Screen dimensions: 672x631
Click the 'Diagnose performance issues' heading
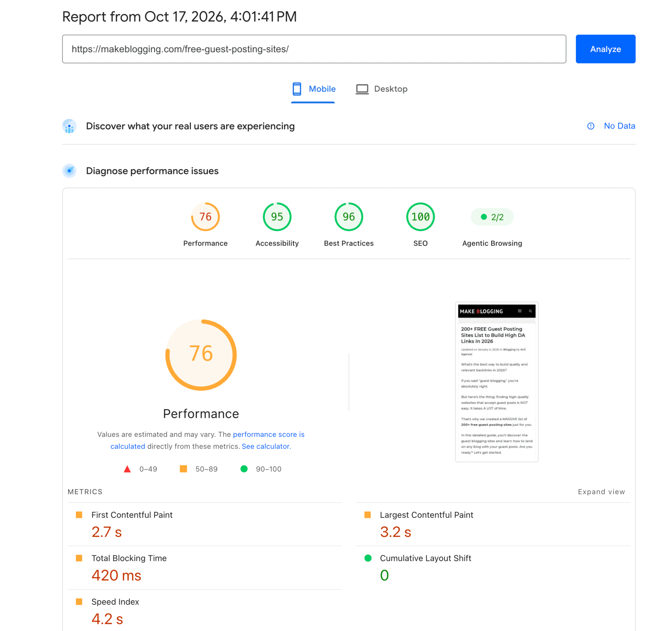(152, 171)
